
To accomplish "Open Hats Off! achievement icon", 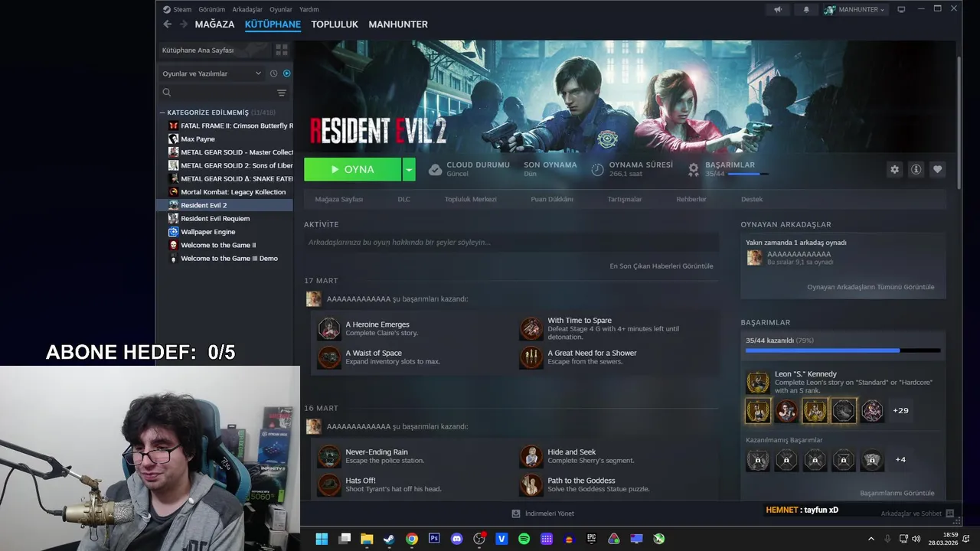I will [x=329, y=485].
